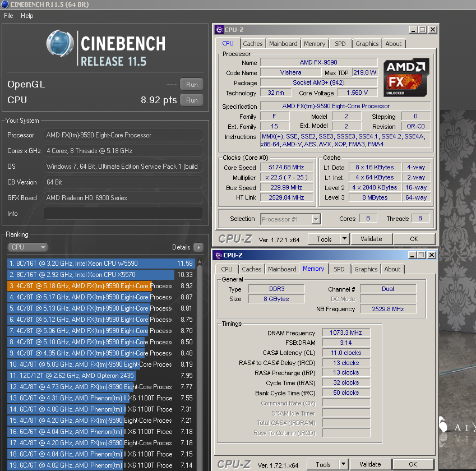The height and width of the screenshot is (471, 476).
Task: Click the DRAM Frequency value 1073.3 MHz
Action: pyautogui.click(x=346, y=333)
